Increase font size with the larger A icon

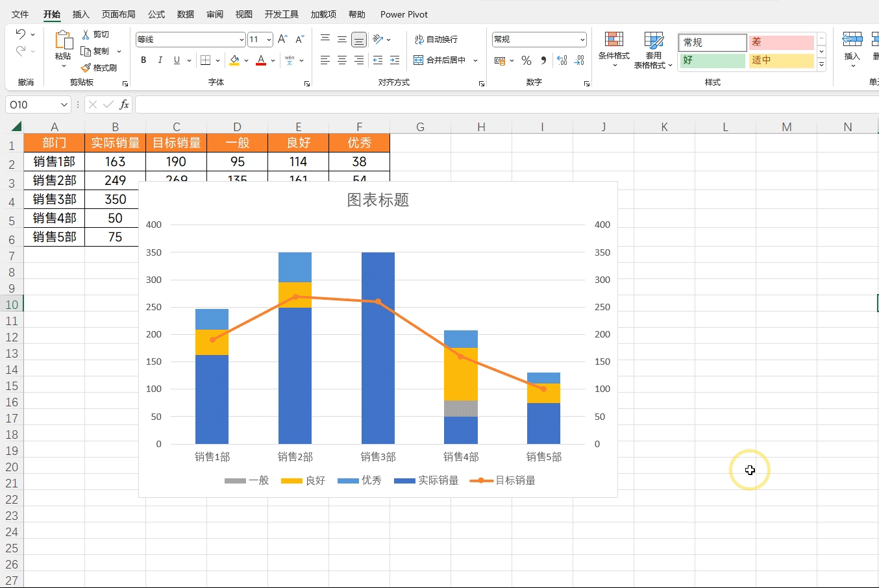[282, 40]
